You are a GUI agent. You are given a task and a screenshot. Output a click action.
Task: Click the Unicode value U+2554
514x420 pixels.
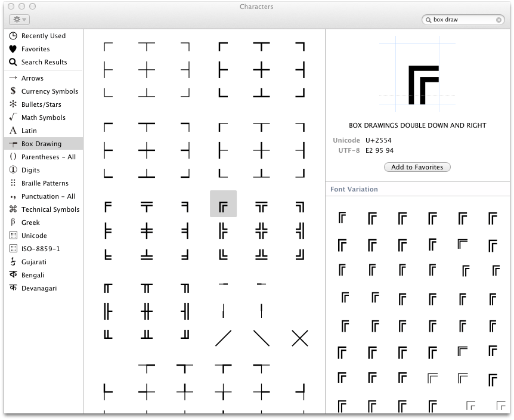click(x=378, y=140)
